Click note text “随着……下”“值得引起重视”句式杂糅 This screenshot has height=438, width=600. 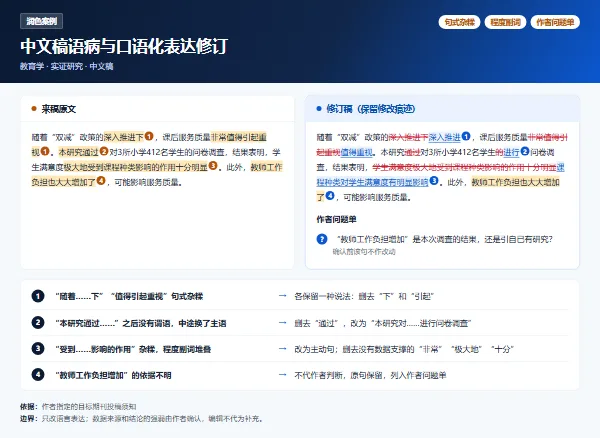pos(129,296)
